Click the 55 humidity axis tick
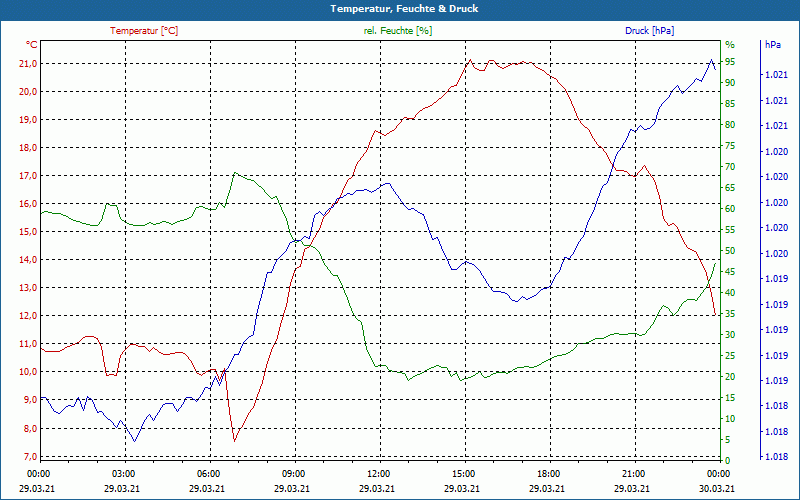The image size is (800, 500). tap(730, 230)
